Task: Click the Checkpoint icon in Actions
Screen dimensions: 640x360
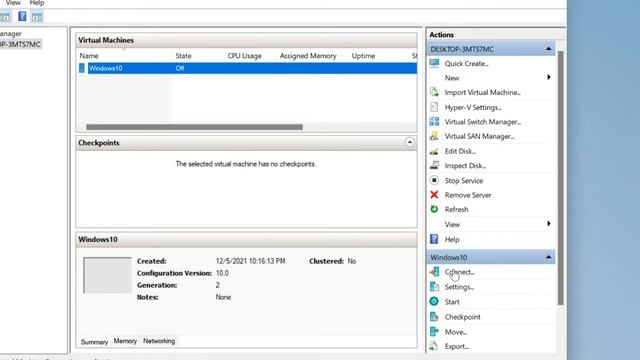Action: coord(434,316)
